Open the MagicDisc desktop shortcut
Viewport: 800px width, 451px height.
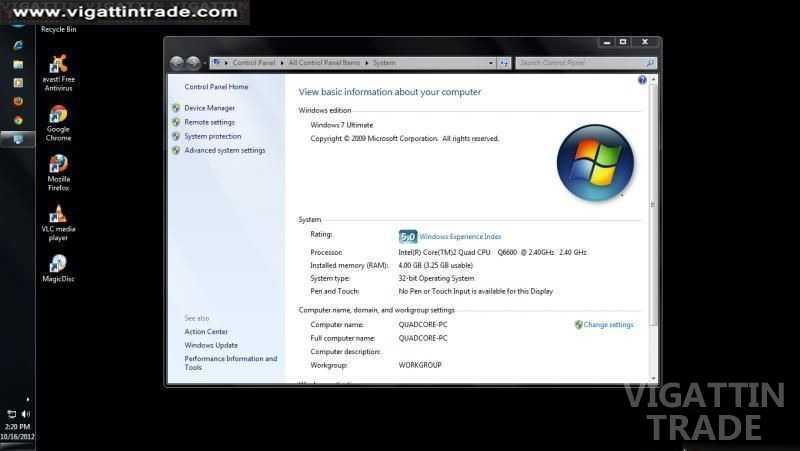[58, 268]
